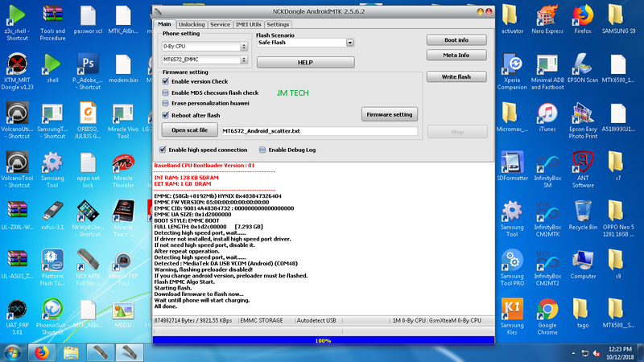Click the Meta Info button

tap(456, 55)
